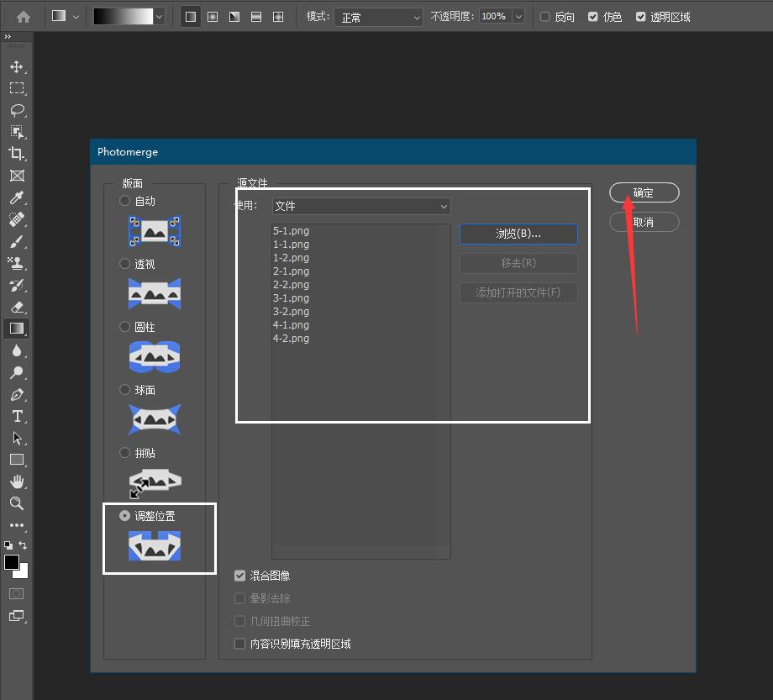The height and width of the screenshot is (700, 773).
Task: Choose the Brush tool
Action: 16,241
